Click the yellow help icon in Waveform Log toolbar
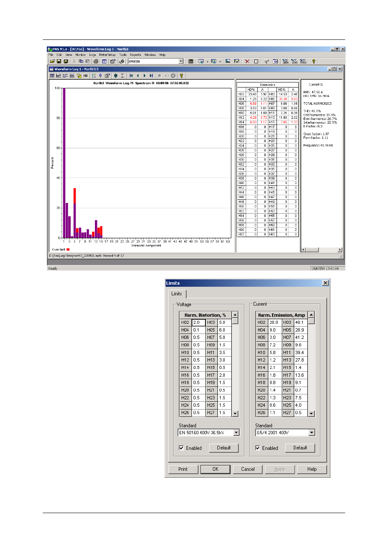The width and height of the screenshot is (392, 555). [181, 76]
